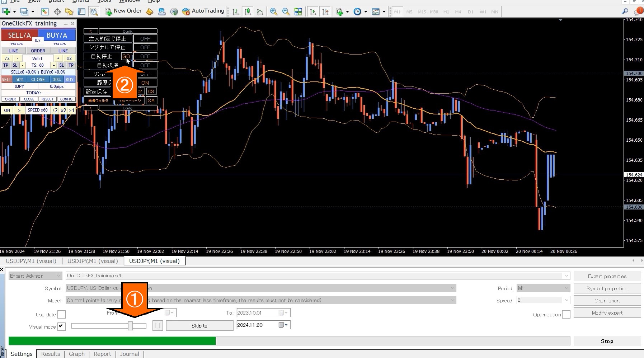This screenshot has width=644, height=358.
Task: Click the Zoom Out magnifier icon
Action: coord(286,11)
